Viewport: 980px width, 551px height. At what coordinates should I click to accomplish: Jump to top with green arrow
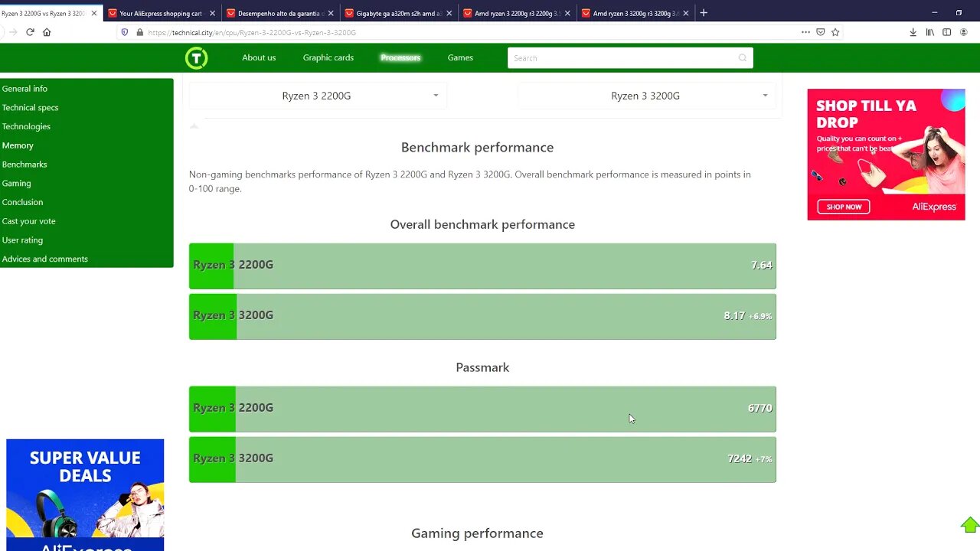(x=970, y=525)
